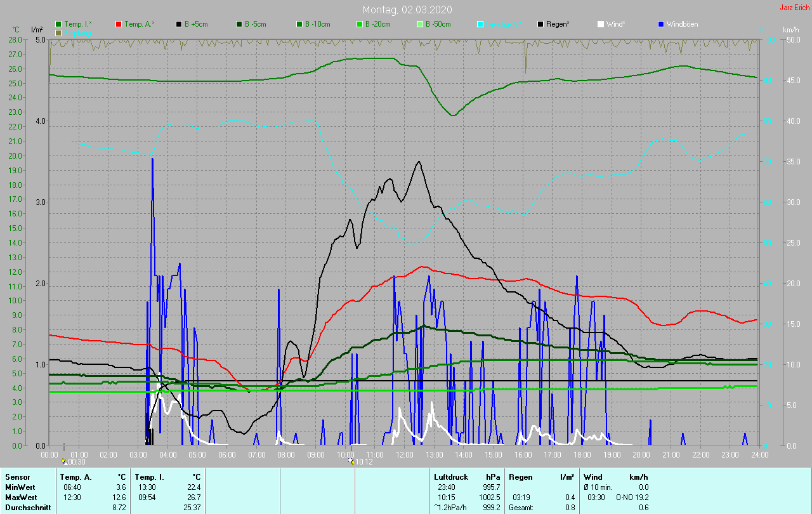Click the olive legend swatch under Temp. I.

(58, 32)
